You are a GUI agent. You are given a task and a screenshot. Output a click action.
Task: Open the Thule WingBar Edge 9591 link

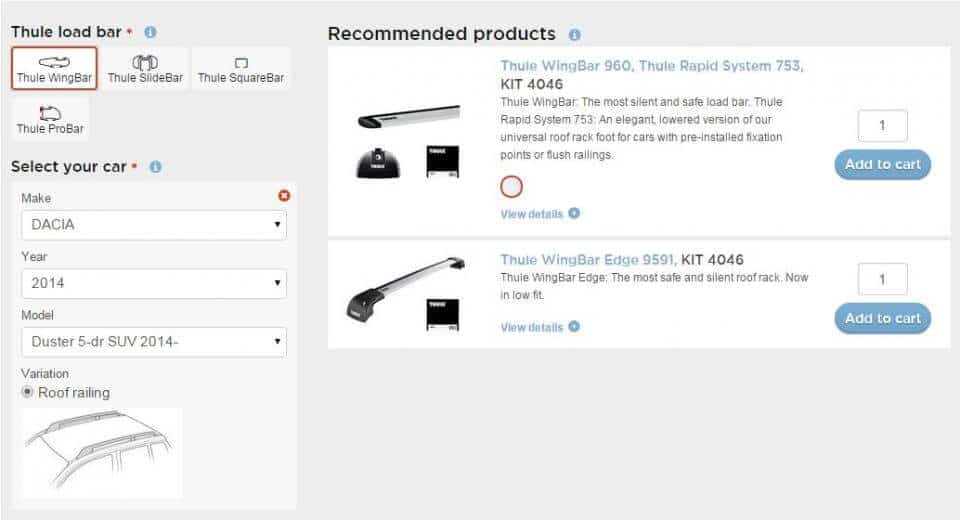pos(588,260)
